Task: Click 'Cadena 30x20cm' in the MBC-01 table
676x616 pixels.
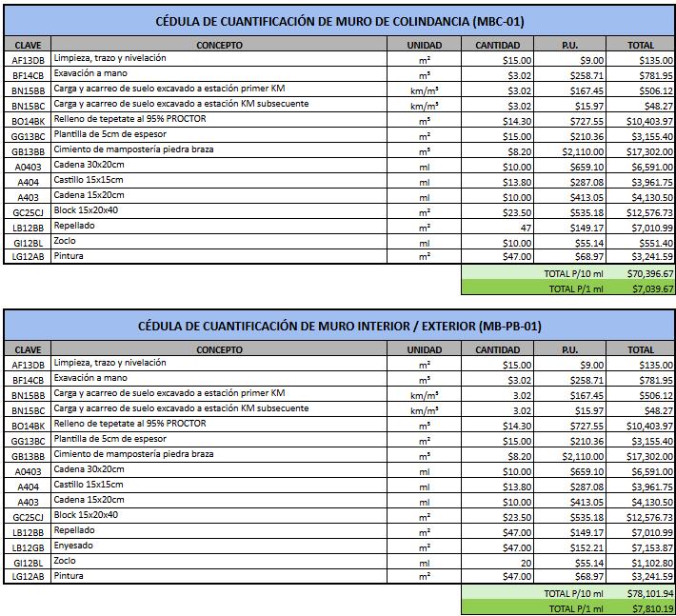Action: click(219, 165)
